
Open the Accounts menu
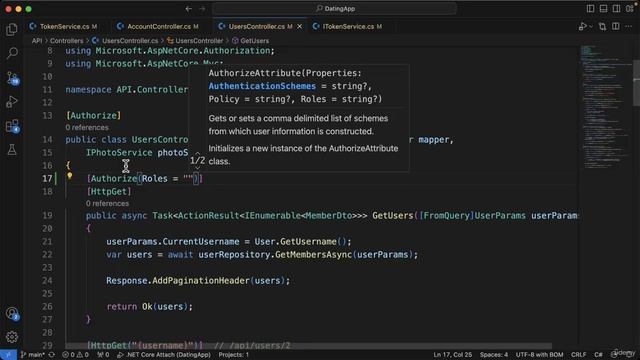[x=12, y=313]
